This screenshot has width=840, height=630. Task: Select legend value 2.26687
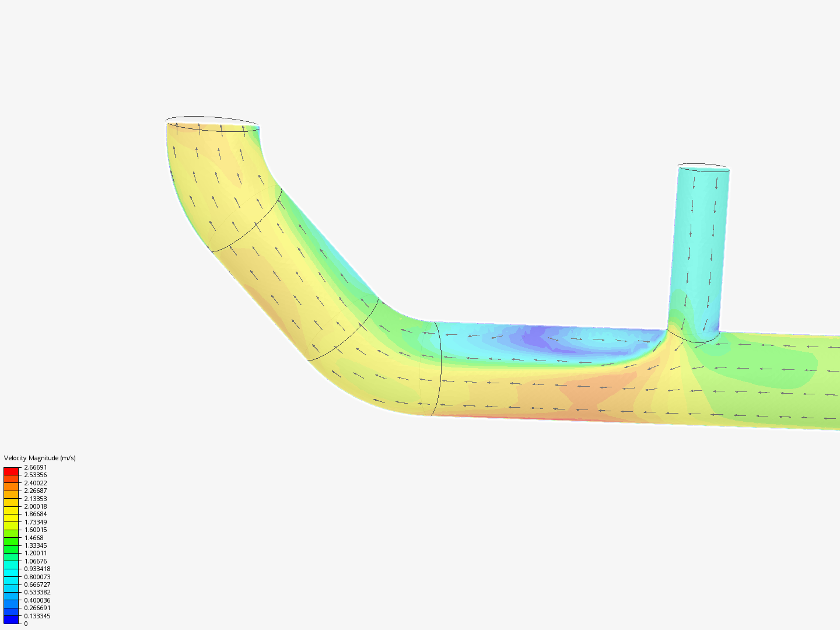point(36,491)
